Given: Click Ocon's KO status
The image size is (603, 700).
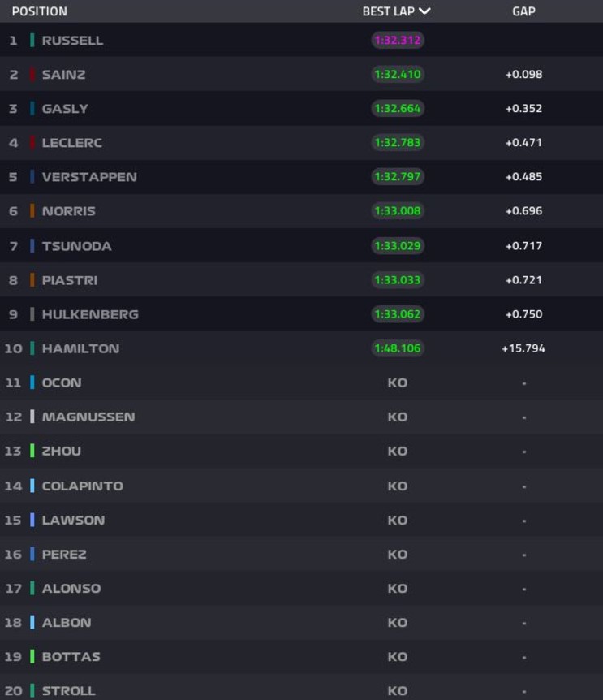Looking at the screenshot, I should click(x=398, y=382).
